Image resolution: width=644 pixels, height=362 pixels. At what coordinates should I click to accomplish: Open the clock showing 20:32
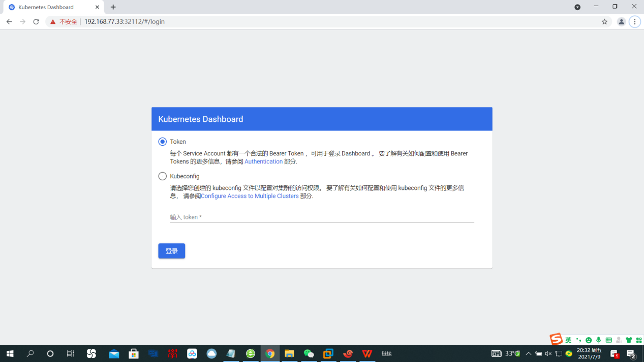[590, 353]
